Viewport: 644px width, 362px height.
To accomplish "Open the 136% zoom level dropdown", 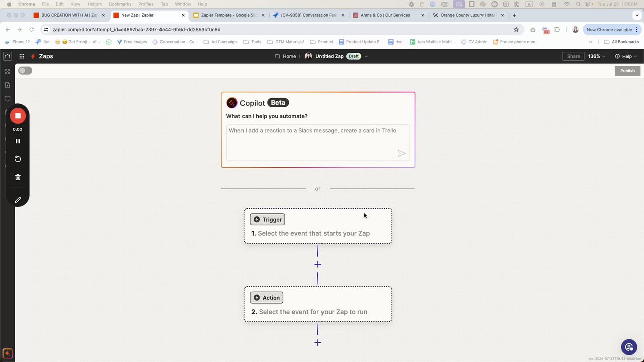I will tap(597, 56).
